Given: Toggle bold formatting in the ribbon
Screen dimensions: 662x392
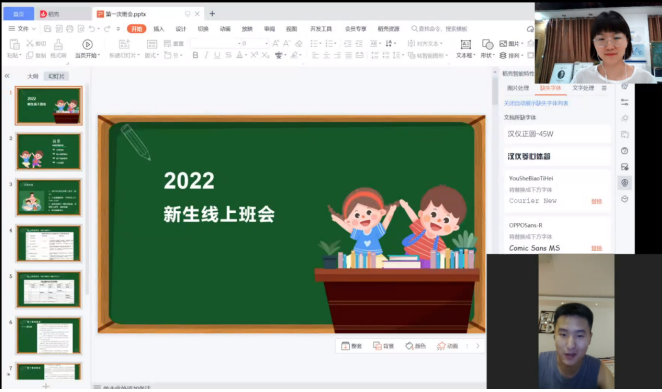Looking at the screenshot, I should pos(195,55).
